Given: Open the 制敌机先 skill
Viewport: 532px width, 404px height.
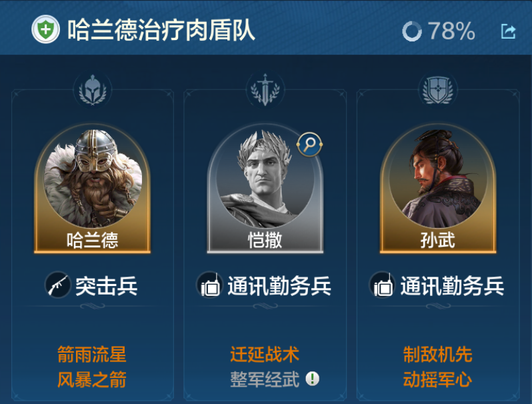Looking at the screenshot, I should point(438,355).
